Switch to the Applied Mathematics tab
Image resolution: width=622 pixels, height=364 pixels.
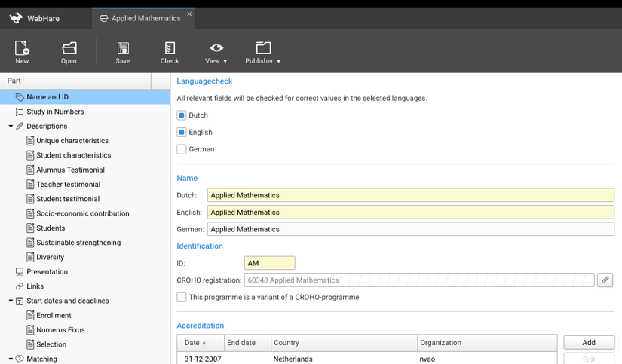point(143,18)
